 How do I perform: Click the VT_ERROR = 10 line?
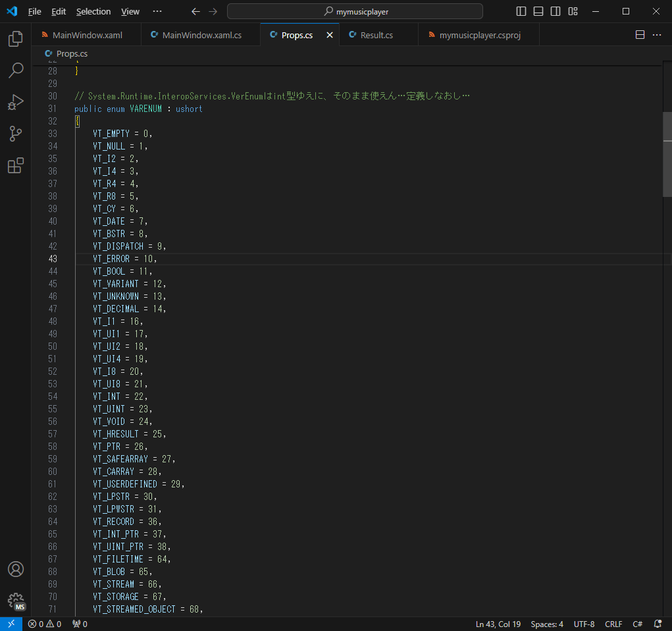125,259
